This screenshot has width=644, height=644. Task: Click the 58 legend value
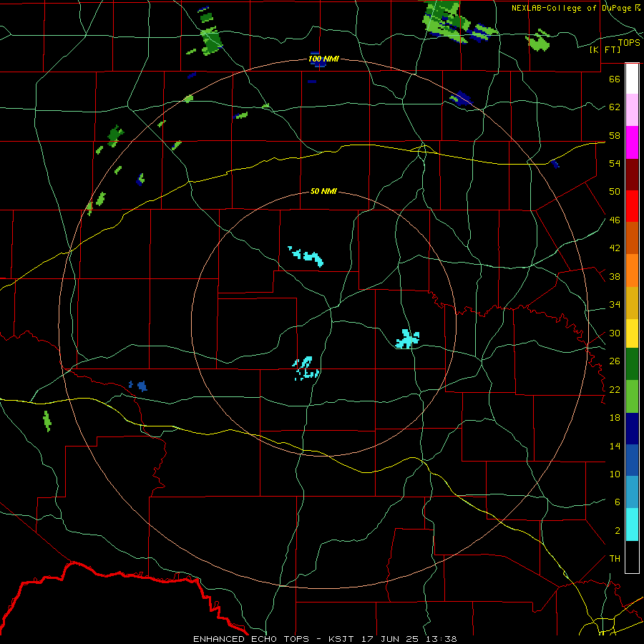point(615,135)
